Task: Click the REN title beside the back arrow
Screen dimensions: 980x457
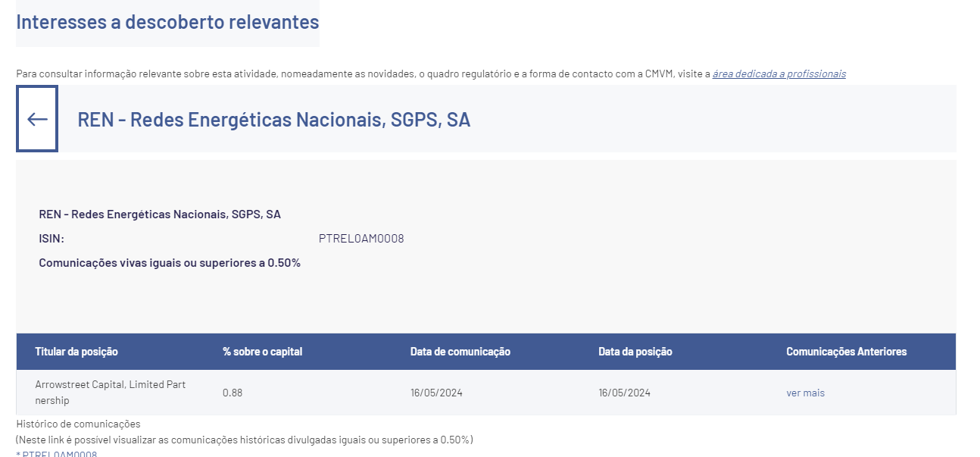Action: pyautogui.click(x=273, y=120)
